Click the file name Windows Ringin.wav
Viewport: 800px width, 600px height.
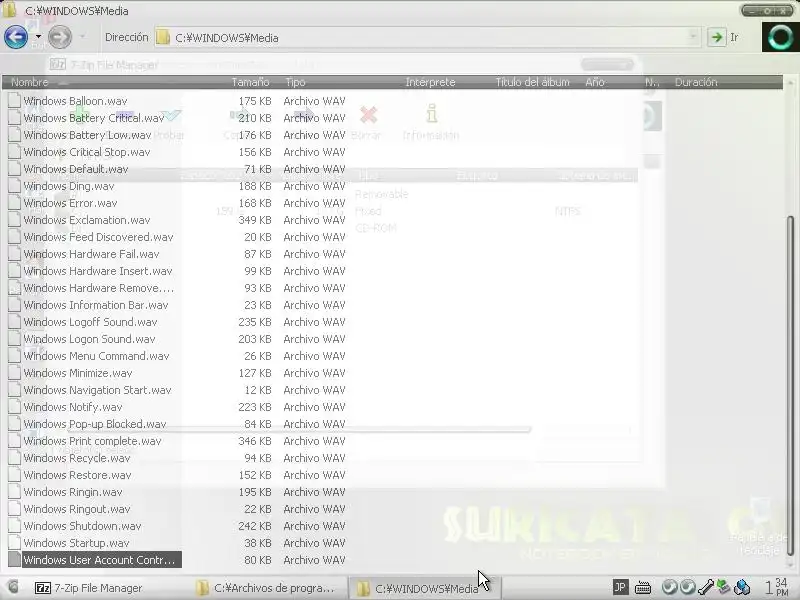pos(72,492)
